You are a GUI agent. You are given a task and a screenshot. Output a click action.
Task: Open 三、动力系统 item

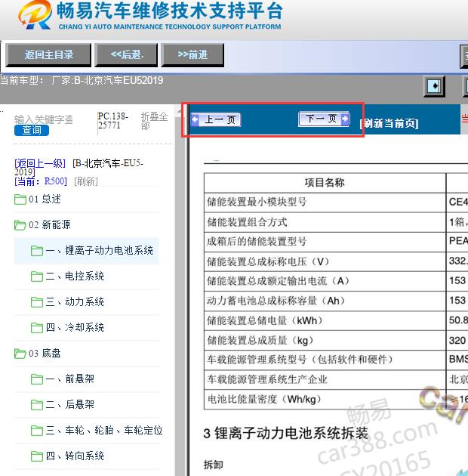click(75, 301)
